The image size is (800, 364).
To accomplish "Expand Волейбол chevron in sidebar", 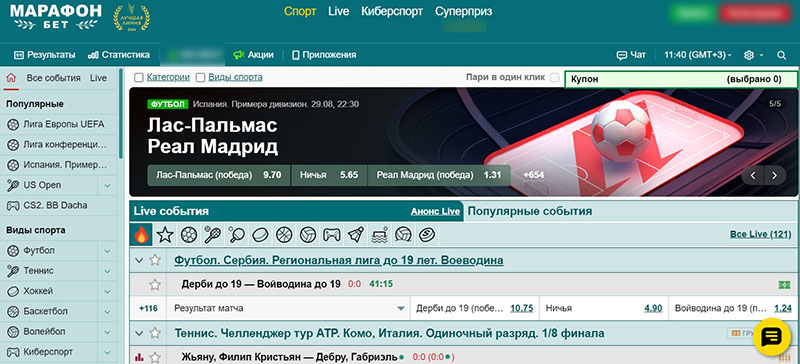I will coord(107,332).
